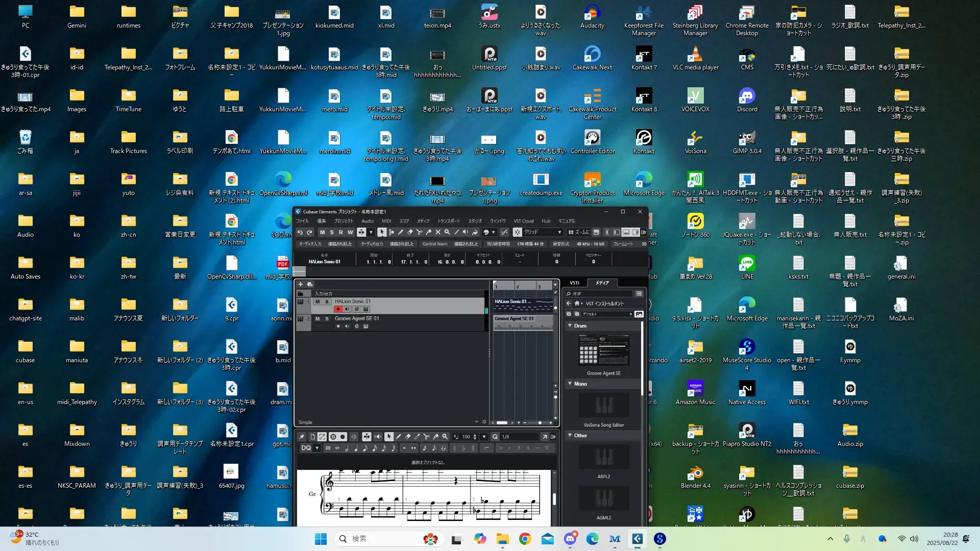This screenshot has height=551, width=980.
Task: Select the Scissors (split) tool in top toolbar
Action: tap(419, 232)
